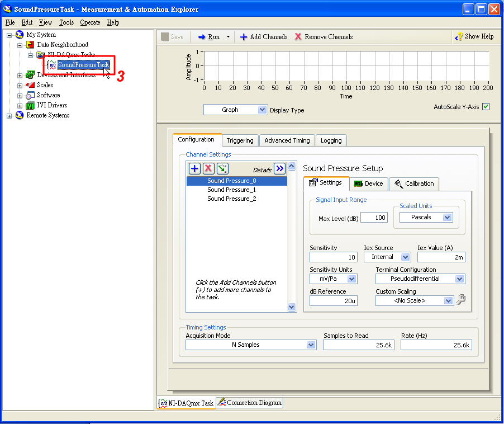Screen dimensions: 504x424
Task: Select the Configuration tab
Action: (197, 140)
